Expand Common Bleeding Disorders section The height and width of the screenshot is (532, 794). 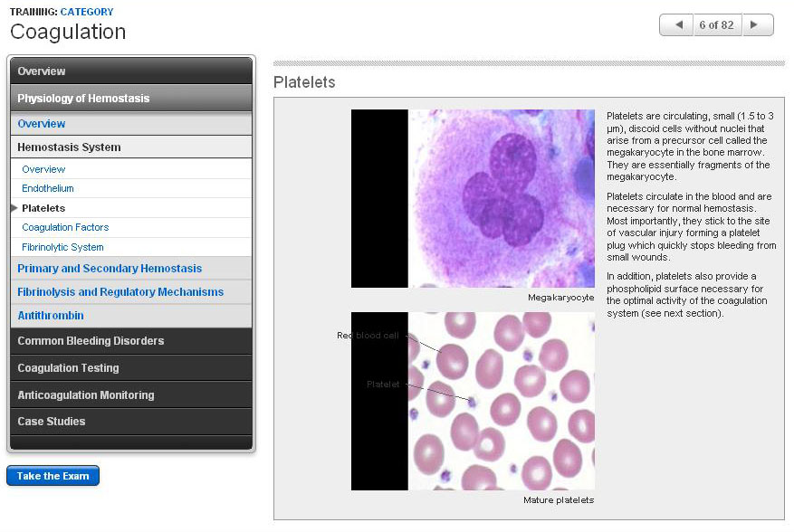point(131,341)
